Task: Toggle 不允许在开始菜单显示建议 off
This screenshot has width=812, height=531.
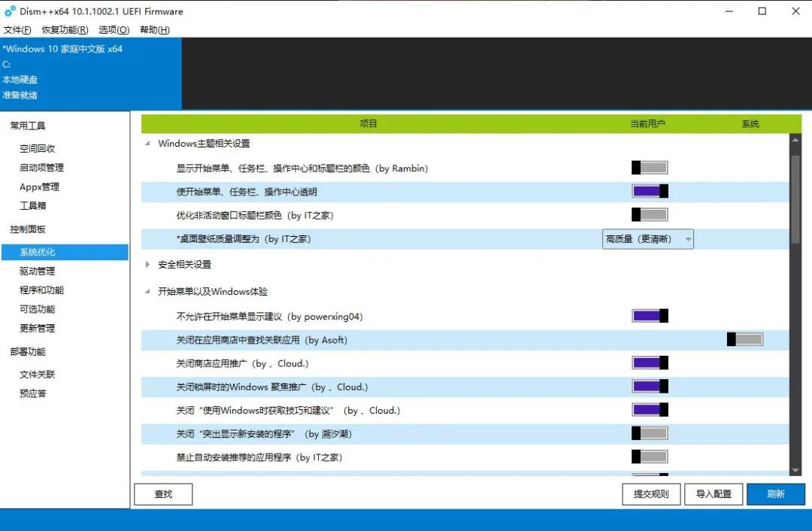Action: [649, 315]
